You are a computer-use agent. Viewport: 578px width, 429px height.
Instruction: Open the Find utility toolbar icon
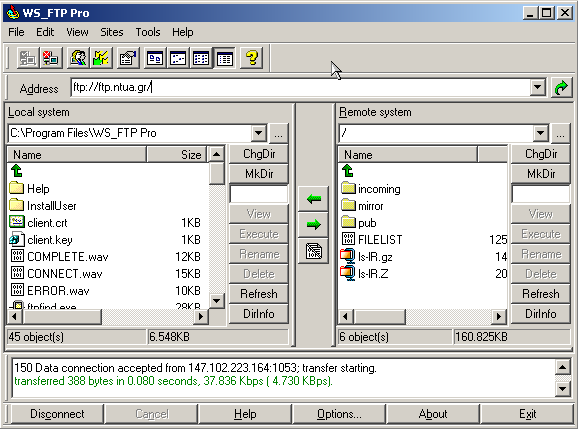[x=78, y=58]
